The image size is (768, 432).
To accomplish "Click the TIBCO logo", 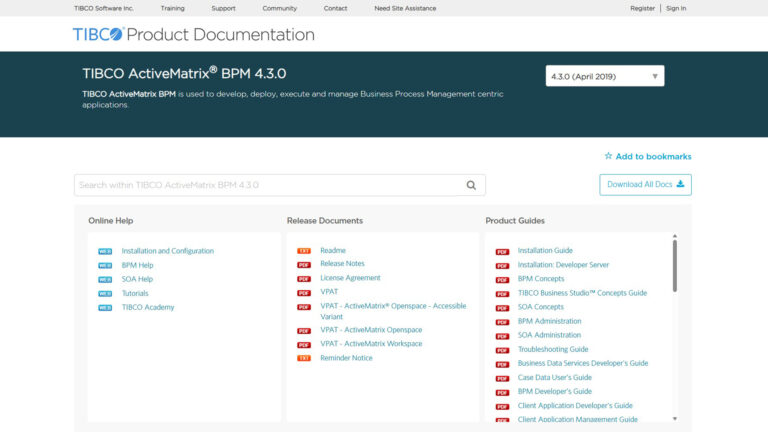I will click(98, 34).
